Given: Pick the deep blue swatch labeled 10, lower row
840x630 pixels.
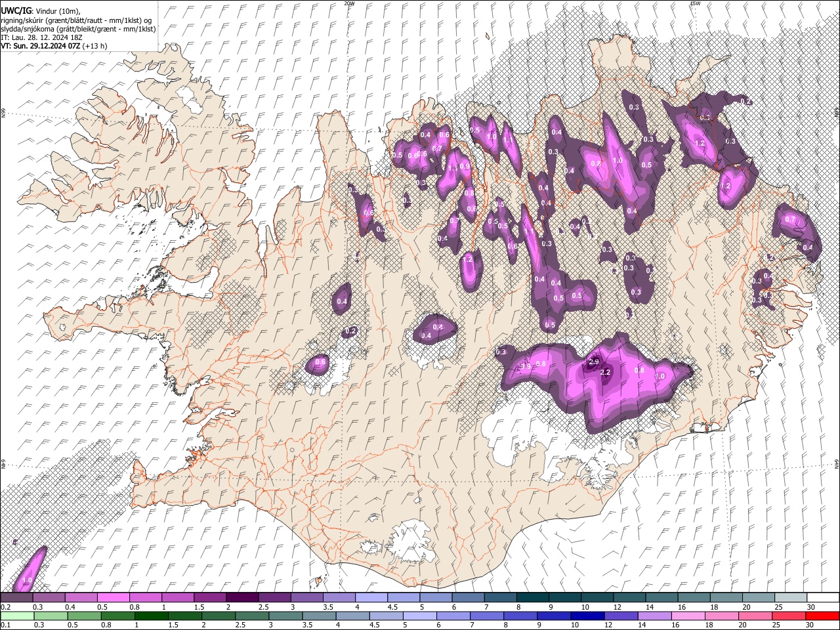Looking at the screenshot, I should point(587,616).
